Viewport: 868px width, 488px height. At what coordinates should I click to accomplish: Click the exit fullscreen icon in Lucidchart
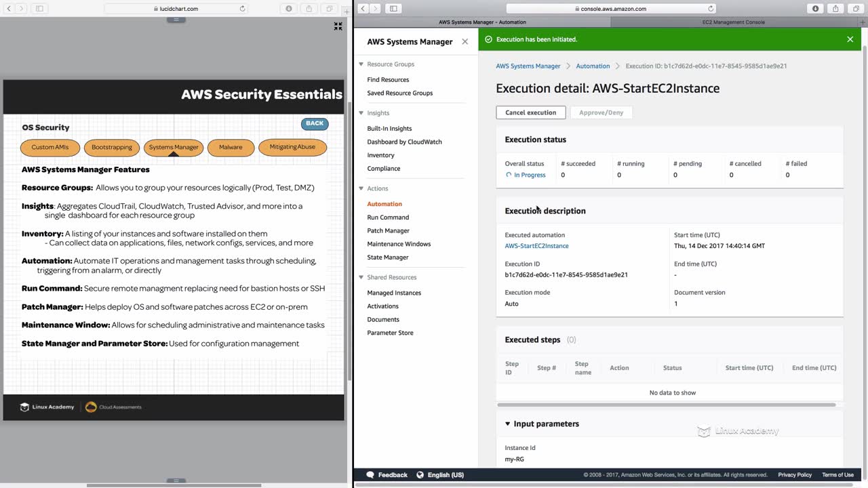coord(338,26)
